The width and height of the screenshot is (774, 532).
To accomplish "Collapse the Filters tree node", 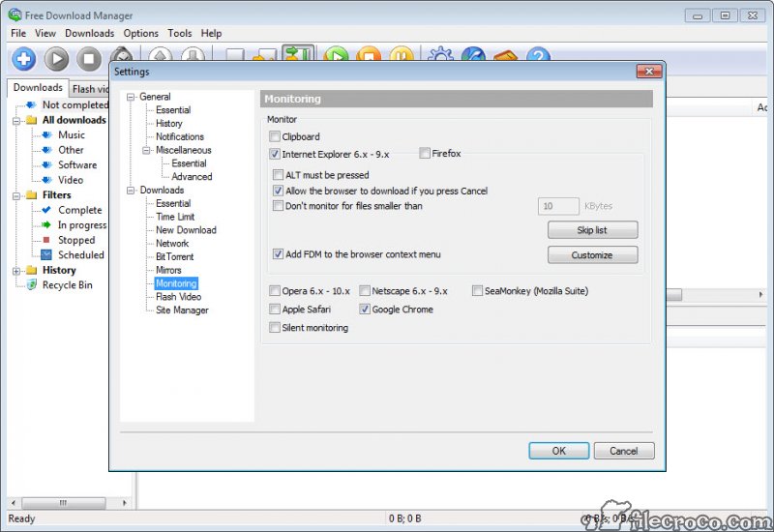I will [16, 195].
